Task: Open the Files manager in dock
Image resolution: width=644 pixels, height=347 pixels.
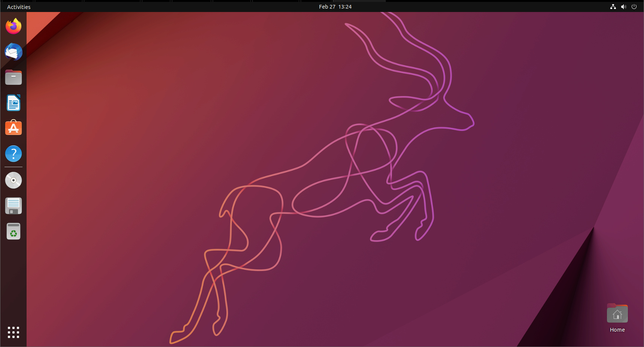Action: tap(13, 77)
